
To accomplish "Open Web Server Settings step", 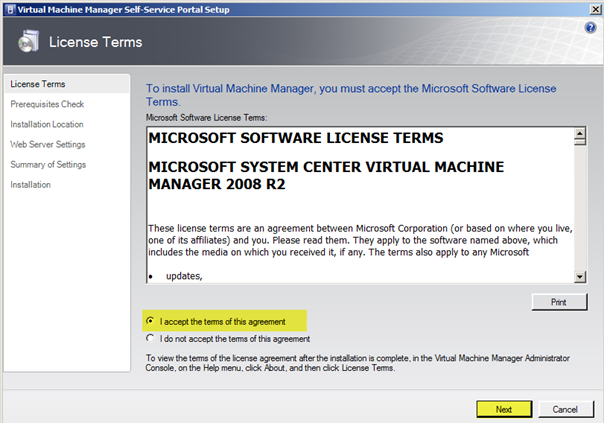I will click(48, 144).
